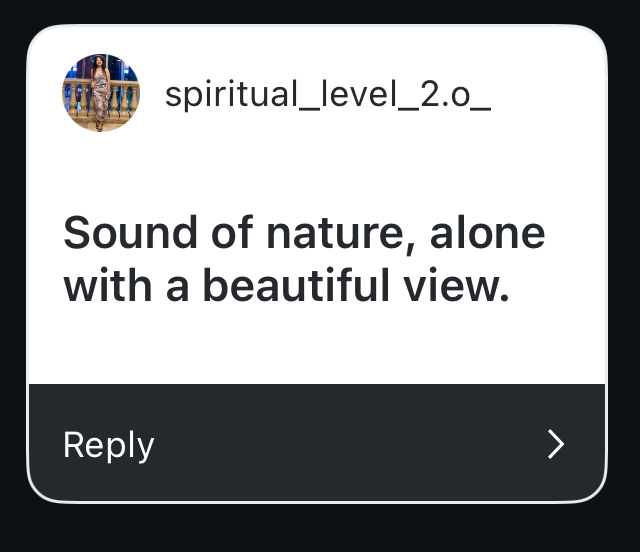Open the sender's photo thumbnail
Viewport: 640px width, 552px height.
click(x=101, y=94)
